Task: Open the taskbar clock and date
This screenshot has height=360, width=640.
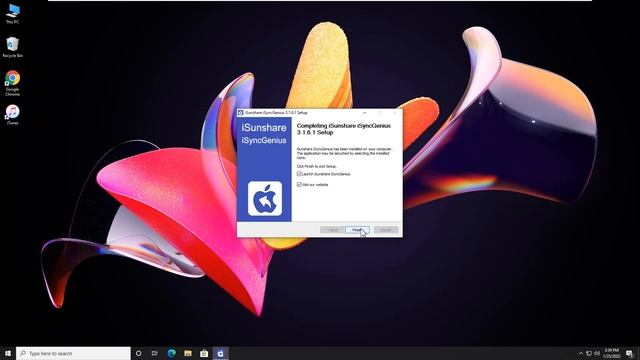Action: tap(611, 353)
